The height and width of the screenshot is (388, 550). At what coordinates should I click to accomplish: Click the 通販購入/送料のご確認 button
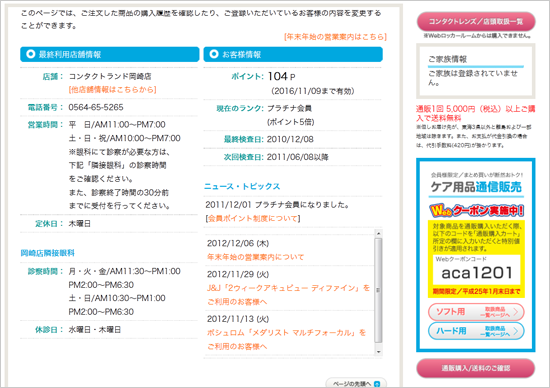pyautogui.click(x=476, y=368)
